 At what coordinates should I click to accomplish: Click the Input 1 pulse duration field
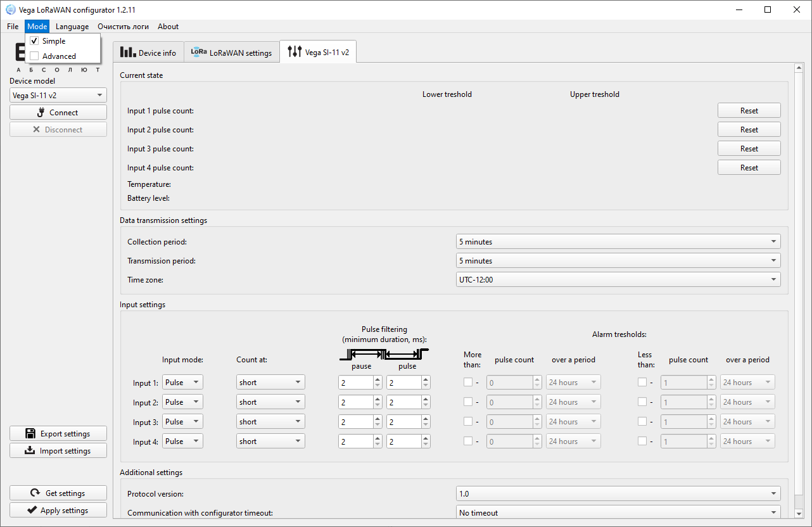coord(404,383)
